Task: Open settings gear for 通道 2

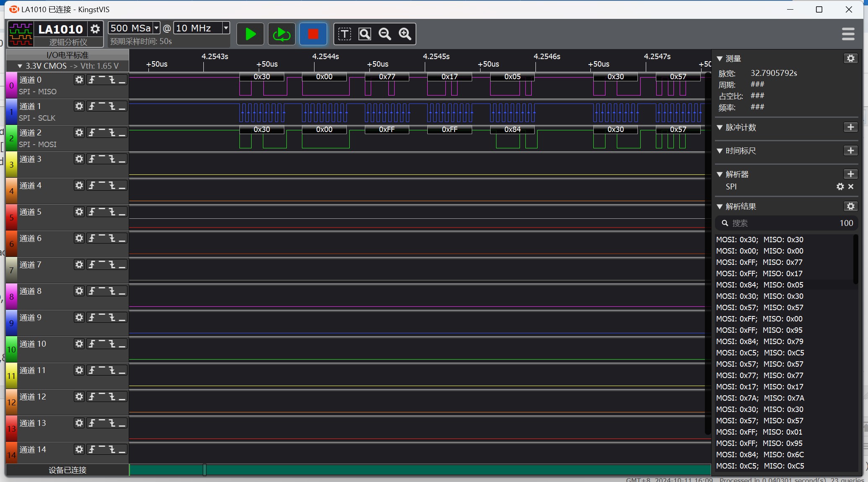Action: coord(79,132)
